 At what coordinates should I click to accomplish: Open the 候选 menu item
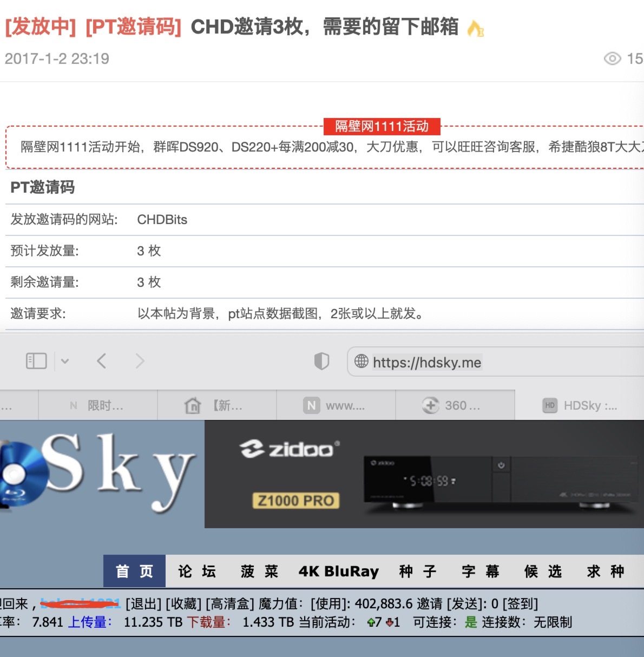(x=543, y=571)
